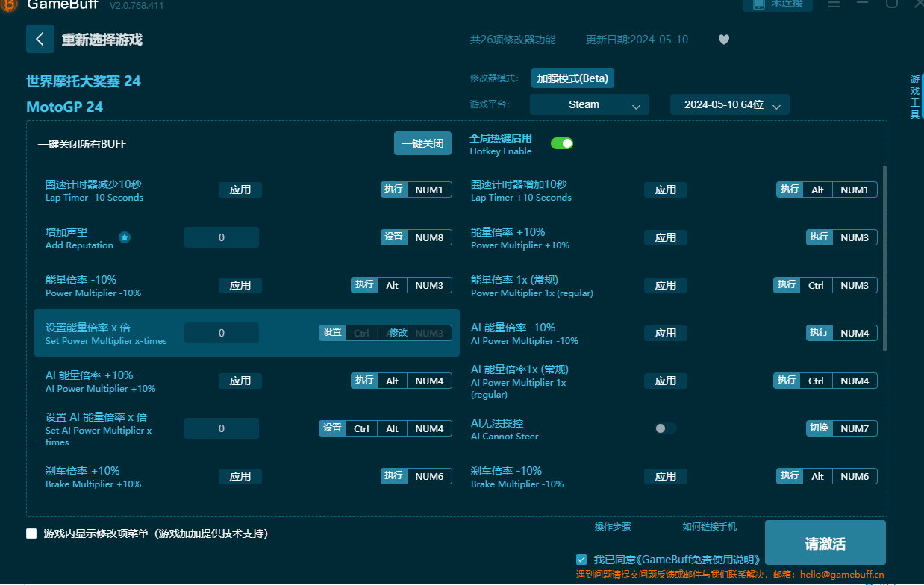This screenshot has height=585, width=924.
Task: Apply Power Multiplier -10%
Action: coord(240,285)
